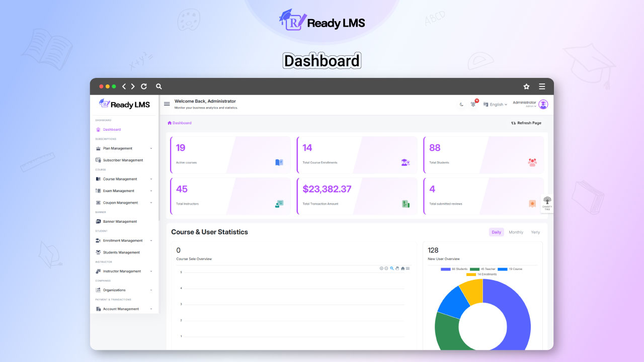This screenshot has width=644, height=362.
Task: Click the Dashboard breadcrumb link
Action: point(180,123)
